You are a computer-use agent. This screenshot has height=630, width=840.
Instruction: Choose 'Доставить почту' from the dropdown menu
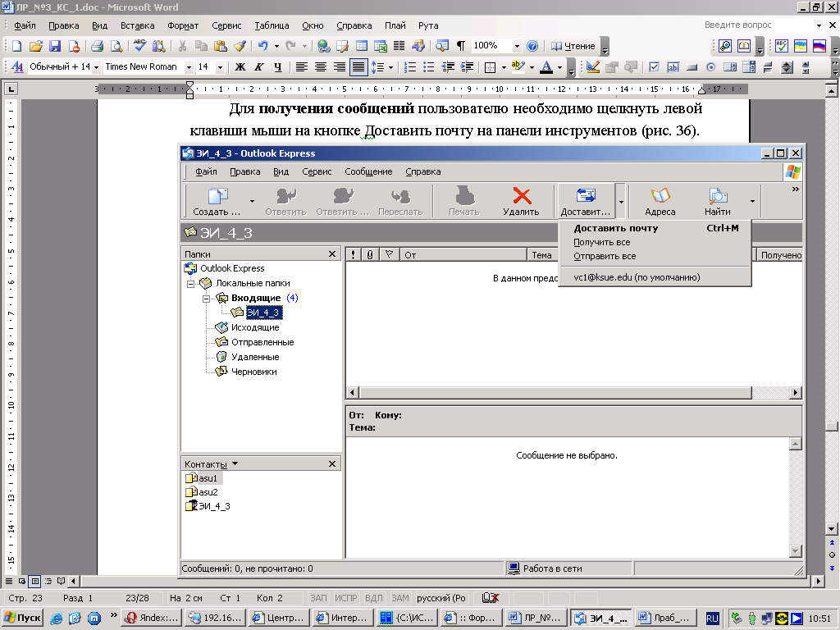click(x=655, y=228)
